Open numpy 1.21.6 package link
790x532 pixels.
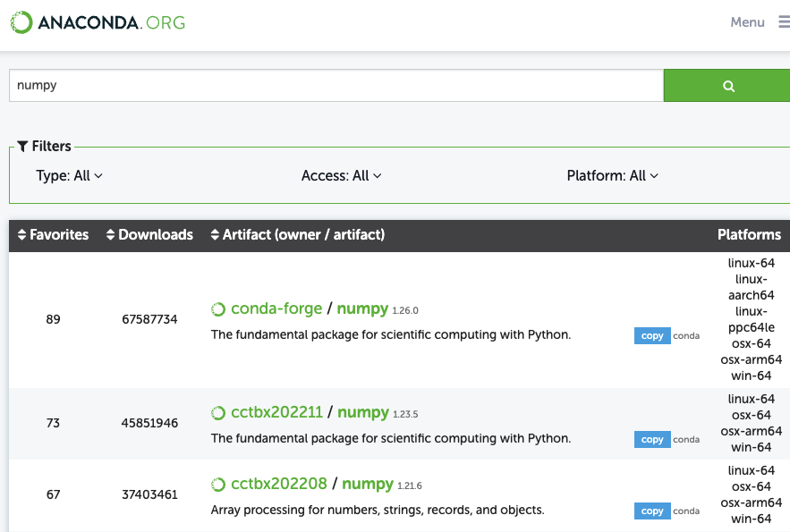click(x=368, y=484)
